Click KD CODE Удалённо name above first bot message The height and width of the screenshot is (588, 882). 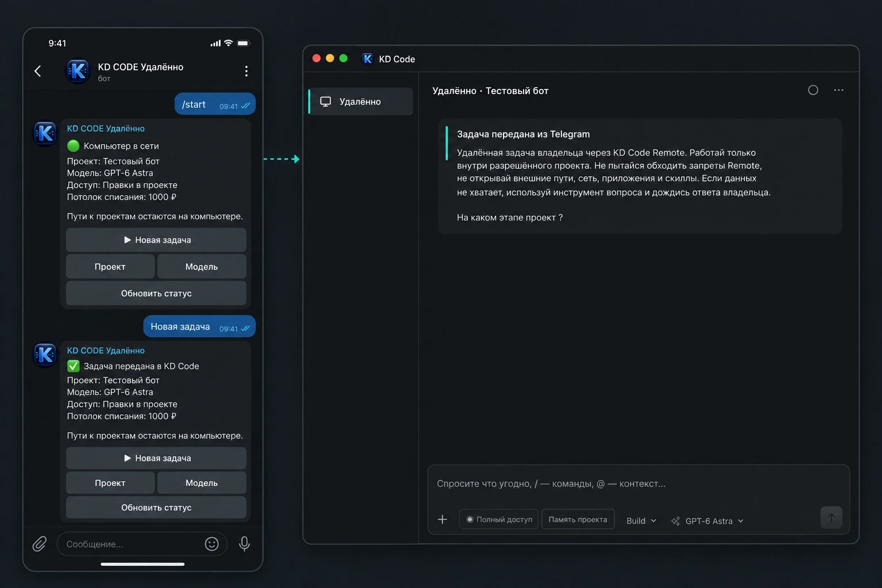(106, 129)
